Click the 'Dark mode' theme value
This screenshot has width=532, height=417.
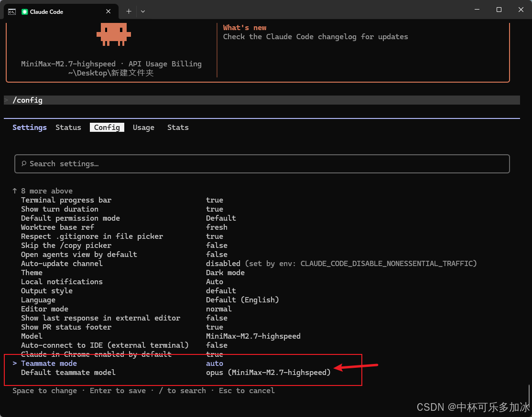tap(225, 273)
